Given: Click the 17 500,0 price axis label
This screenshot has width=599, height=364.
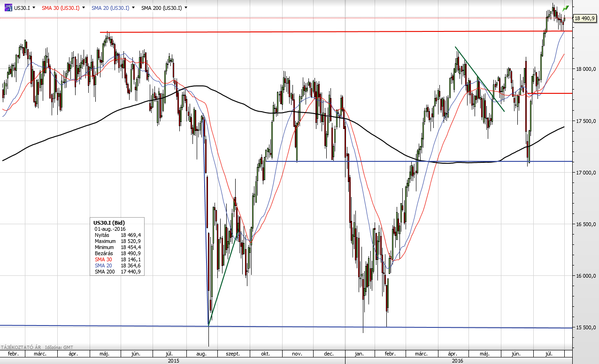Looking at the screenshot, I should (x=586, y=121).
